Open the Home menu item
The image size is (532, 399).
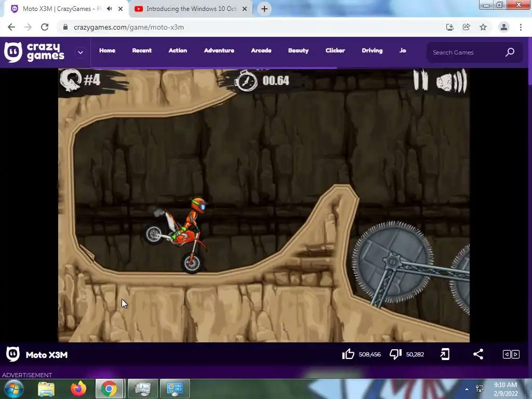(x=107, y=50)
